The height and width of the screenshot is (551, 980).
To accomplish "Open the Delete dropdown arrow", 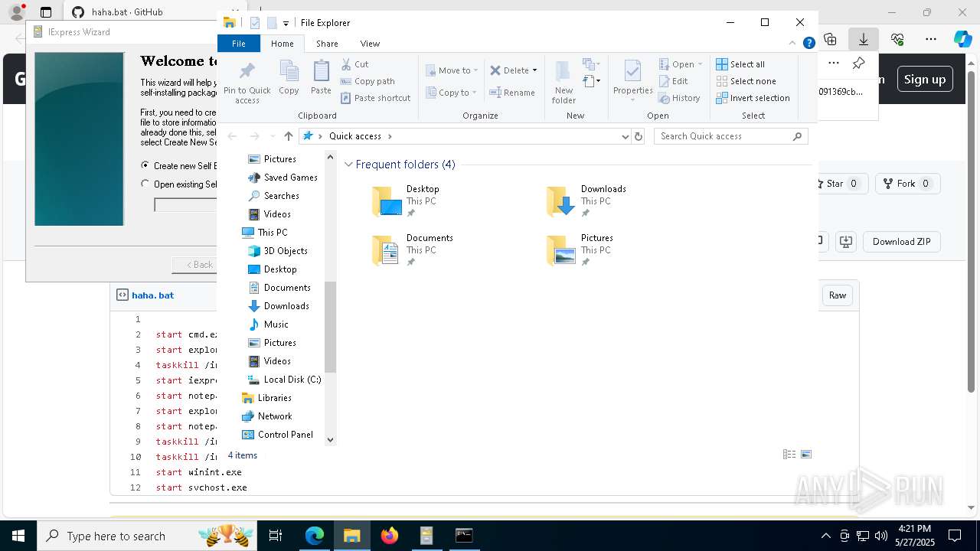I will [534, 70].
